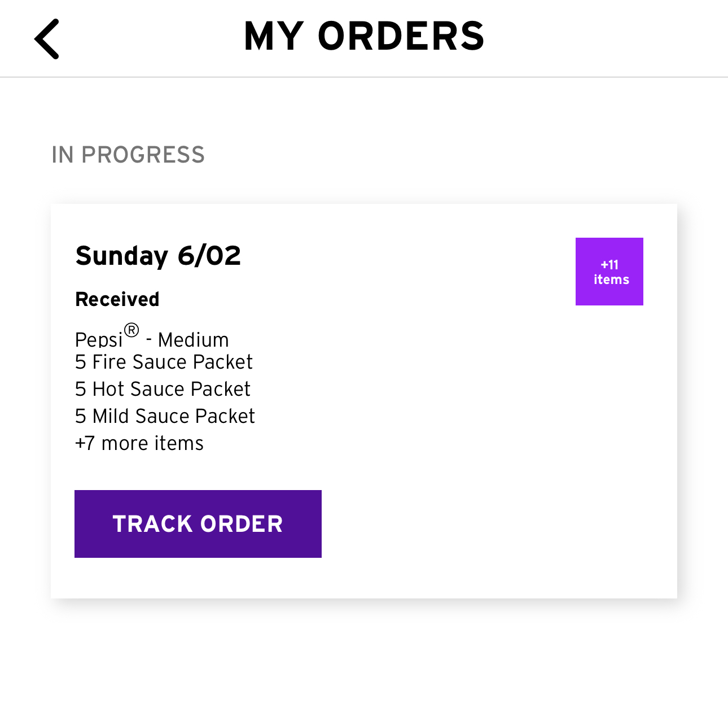Tap the word ORDERS in the page header

(x=401, y=37)
